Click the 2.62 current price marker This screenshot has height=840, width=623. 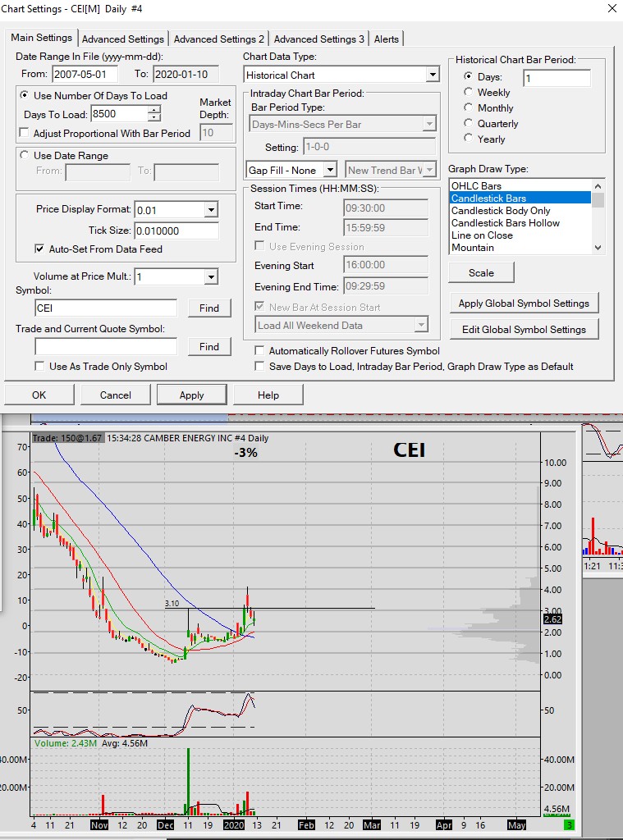pyautogui.click(x=552, y=619)
